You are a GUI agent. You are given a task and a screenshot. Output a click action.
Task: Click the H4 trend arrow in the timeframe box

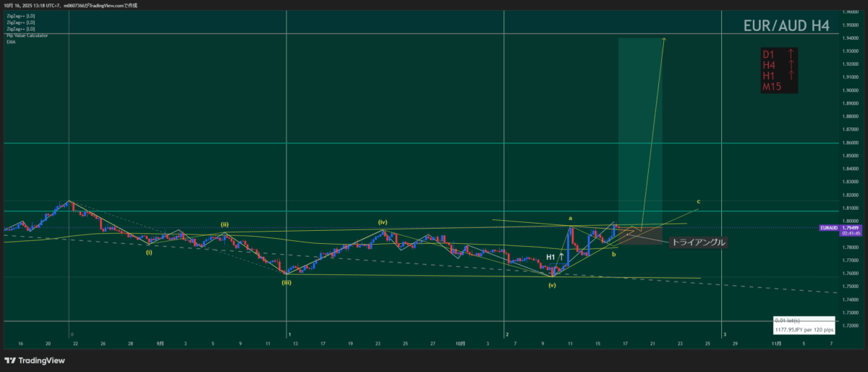(791, 65)
